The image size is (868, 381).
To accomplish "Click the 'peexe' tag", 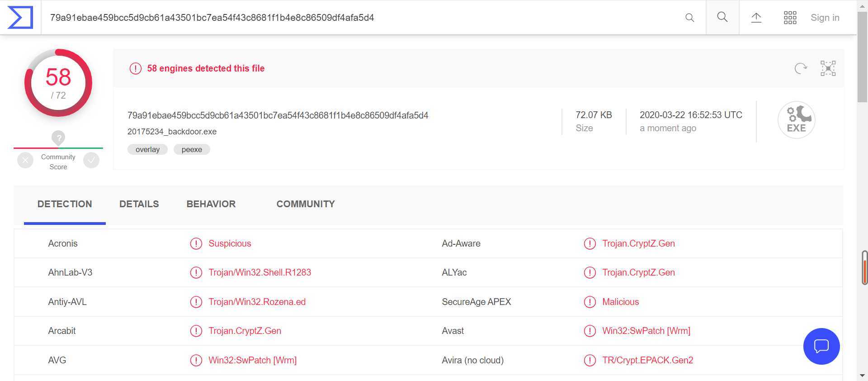I will (192, 149).
